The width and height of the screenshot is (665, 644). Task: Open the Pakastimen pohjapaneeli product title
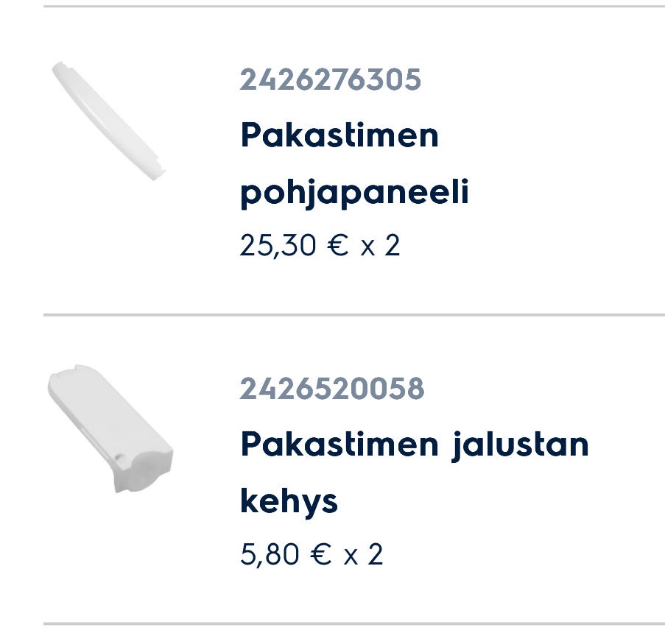[x=354, y=164]
